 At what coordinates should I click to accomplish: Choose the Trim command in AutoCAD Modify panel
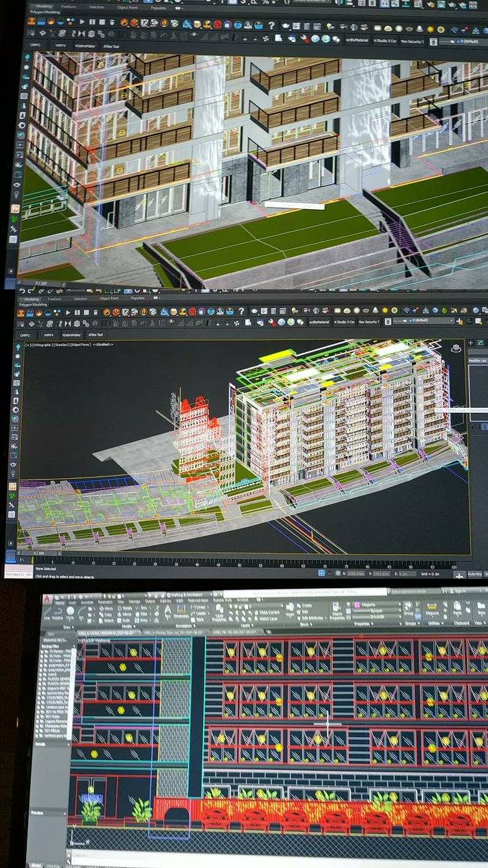click(x=142, y=608)
